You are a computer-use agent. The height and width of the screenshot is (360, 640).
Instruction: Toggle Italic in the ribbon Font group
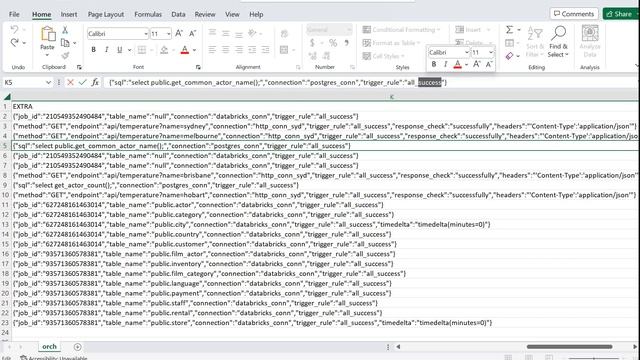tap(107, 50)
